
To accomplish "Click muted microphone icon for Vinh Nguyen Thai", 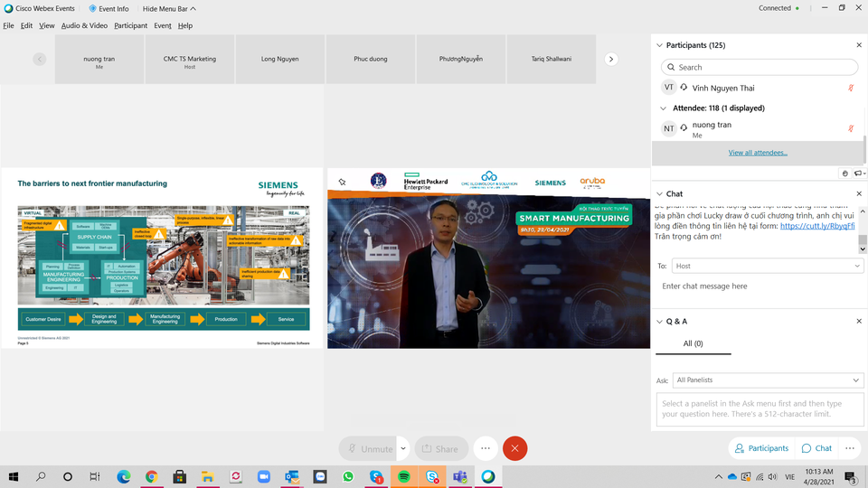I will tap(851, 88).
